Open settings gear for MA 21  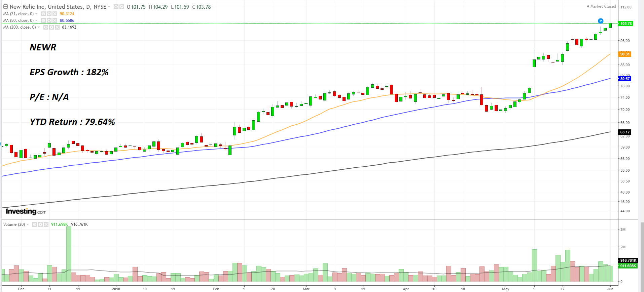coord(49,14)
